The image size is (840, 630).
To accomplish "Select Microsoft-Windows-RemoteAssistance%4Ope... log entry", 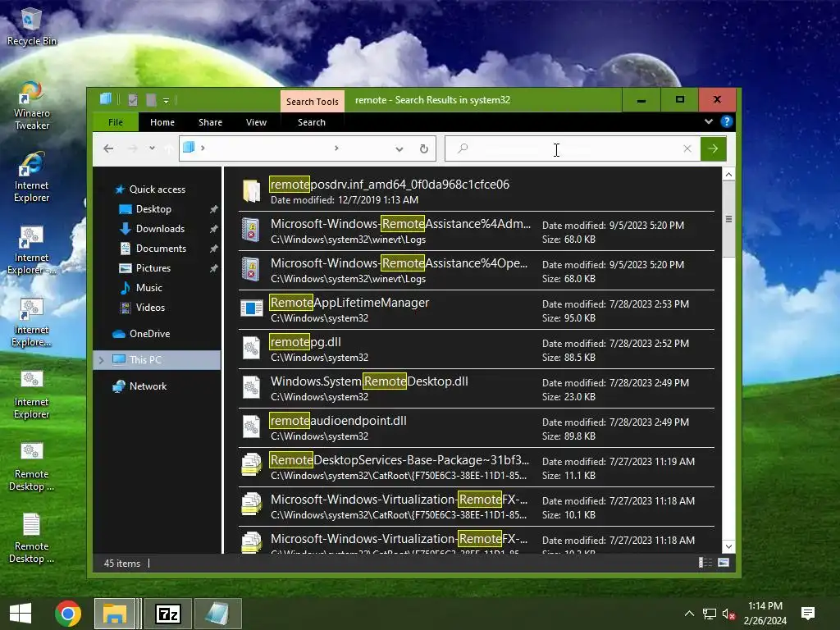I will point(477,271).
